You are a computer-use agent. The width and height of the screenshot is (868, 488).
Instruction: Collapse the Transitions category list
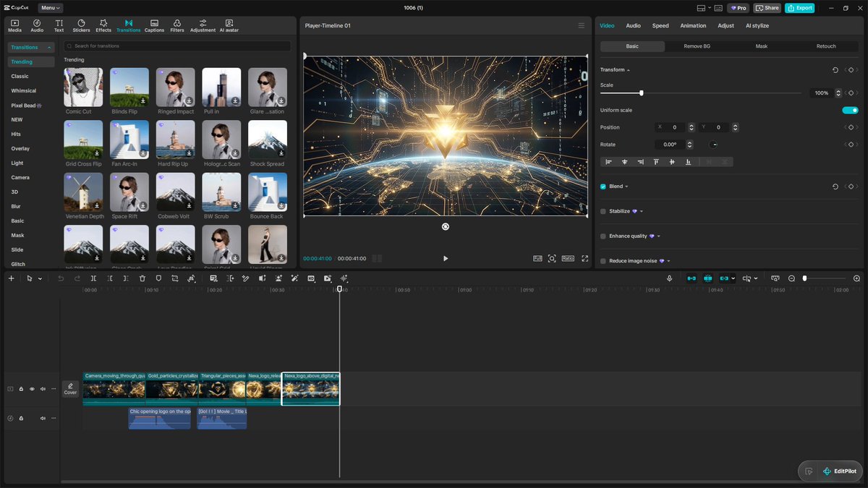click(x=50, y=48)
